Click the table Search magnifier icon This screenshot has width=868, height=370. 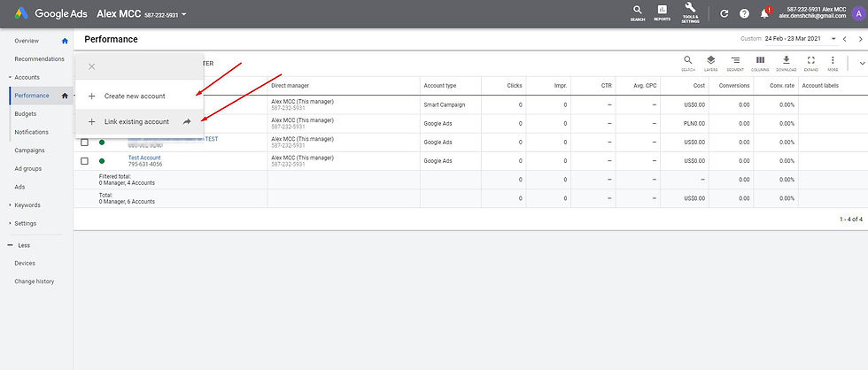tap(688, 63)
